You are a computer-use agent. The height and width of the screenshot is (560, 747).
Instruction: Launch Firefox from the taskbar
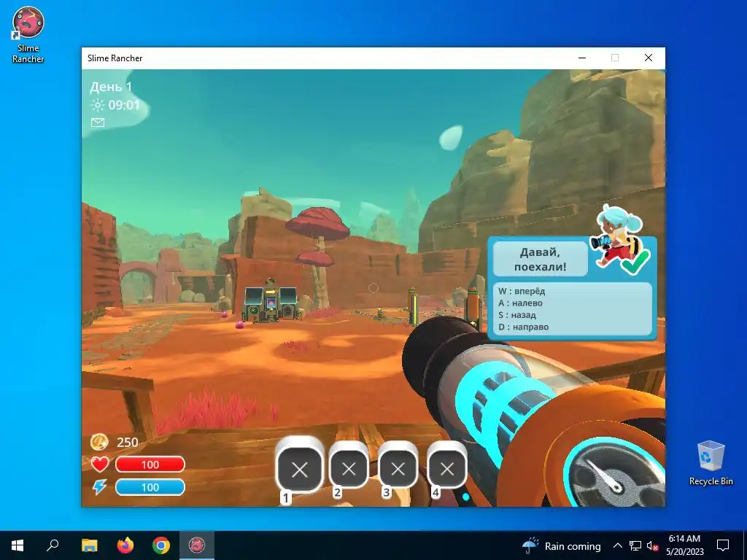click(125, 545)
